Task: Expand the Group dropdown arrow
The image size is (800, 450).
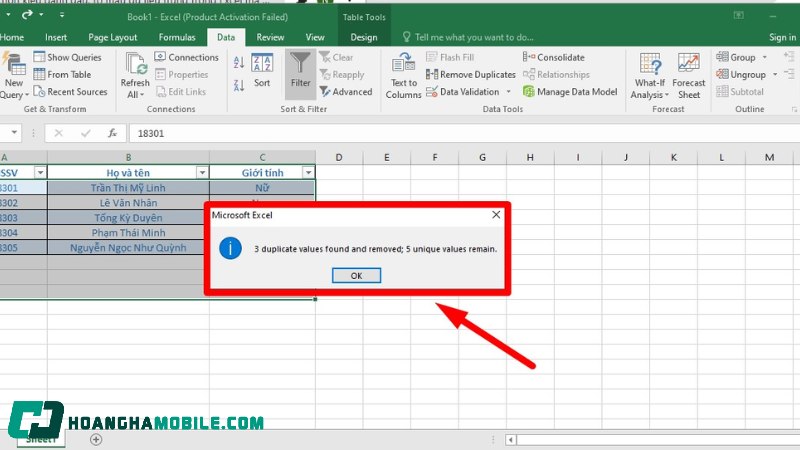Action: (x=764, y=57)
